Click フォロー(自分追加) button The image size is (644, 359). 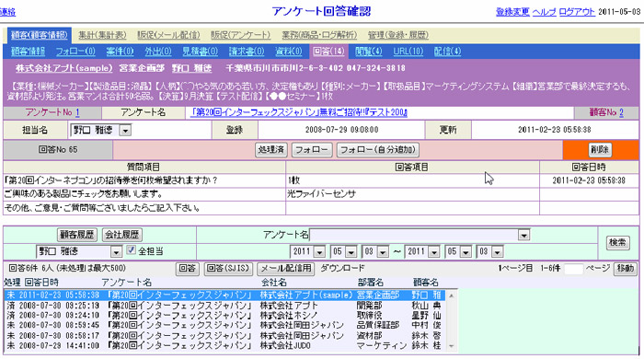(x=378, y=149)
